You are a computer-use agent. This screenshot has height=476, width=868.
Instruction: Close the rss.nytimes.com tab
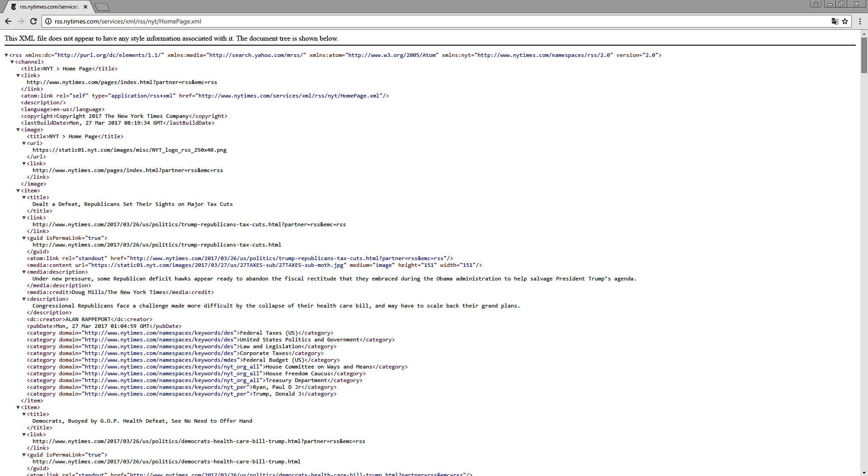(85, 7)
